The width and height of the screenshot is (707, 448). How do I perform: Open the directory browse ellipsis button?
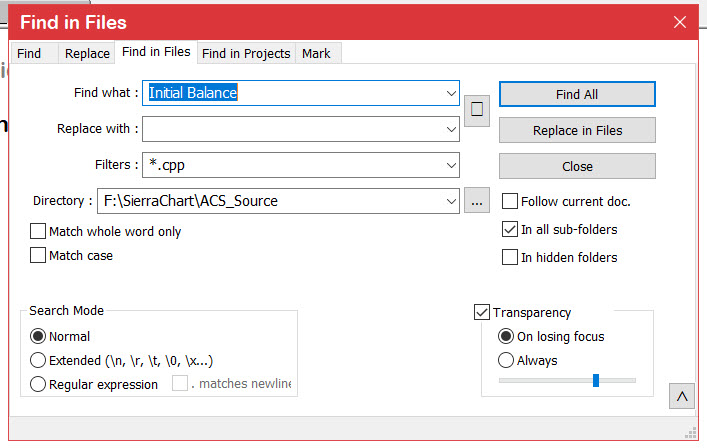click(x=476, y=201)
